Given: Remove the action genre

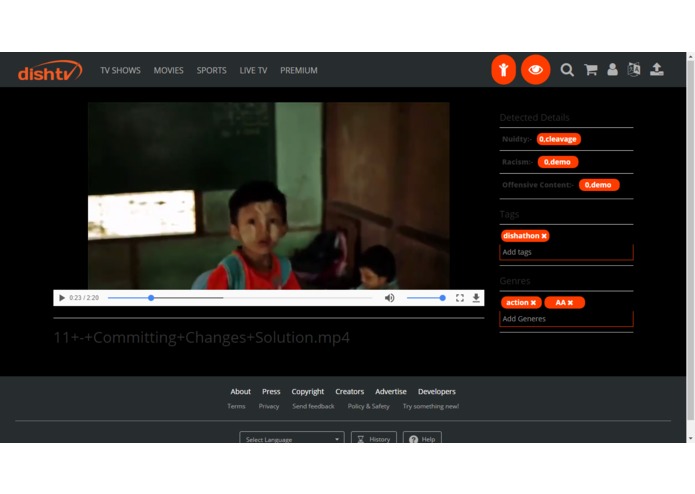Looking at the screenshot, I should (533, 303).
